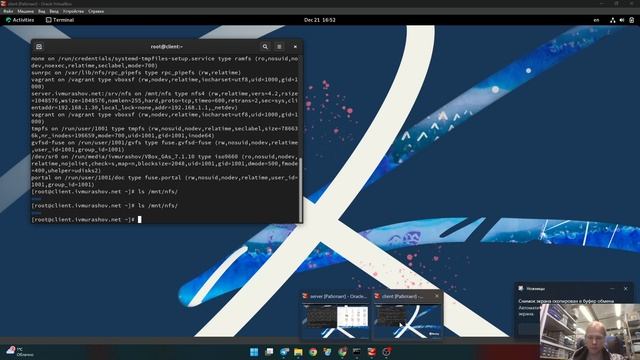
Task: Open the VirtualBox Ввод menu
Action: click(54, 11)
